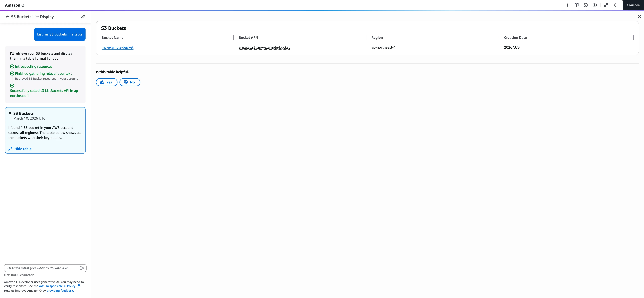Open the my-example-bucket link
The image size is (644, 298).
click(x=117, y=47)
